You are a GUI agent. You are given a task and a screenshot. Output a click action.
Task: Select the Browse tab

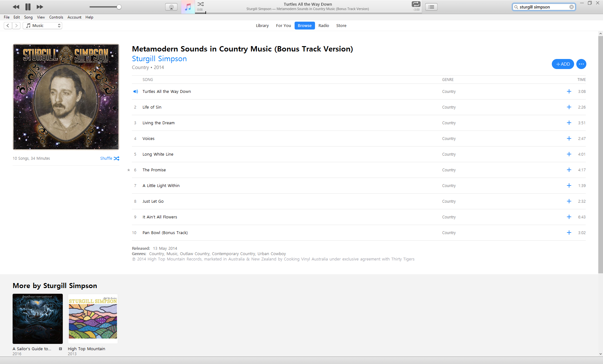[x=305, y=26]
